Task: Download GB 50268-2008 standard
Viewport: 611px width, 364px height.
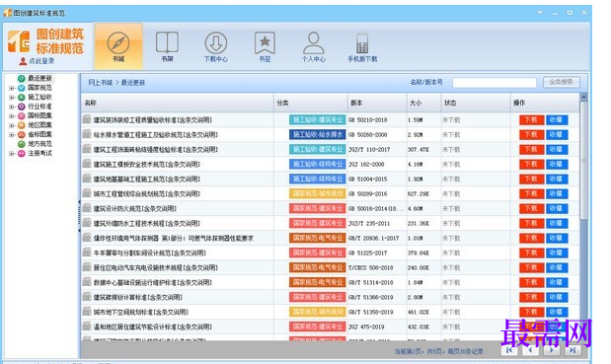Action: 531,135
